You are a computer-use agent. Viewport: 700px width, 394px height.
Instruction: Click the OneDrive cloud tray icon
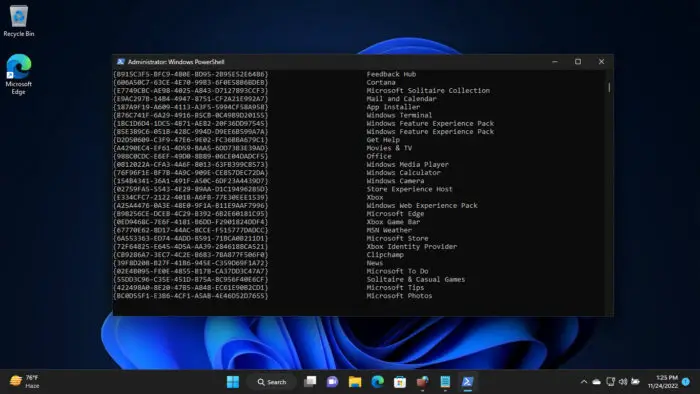(596, 382)
